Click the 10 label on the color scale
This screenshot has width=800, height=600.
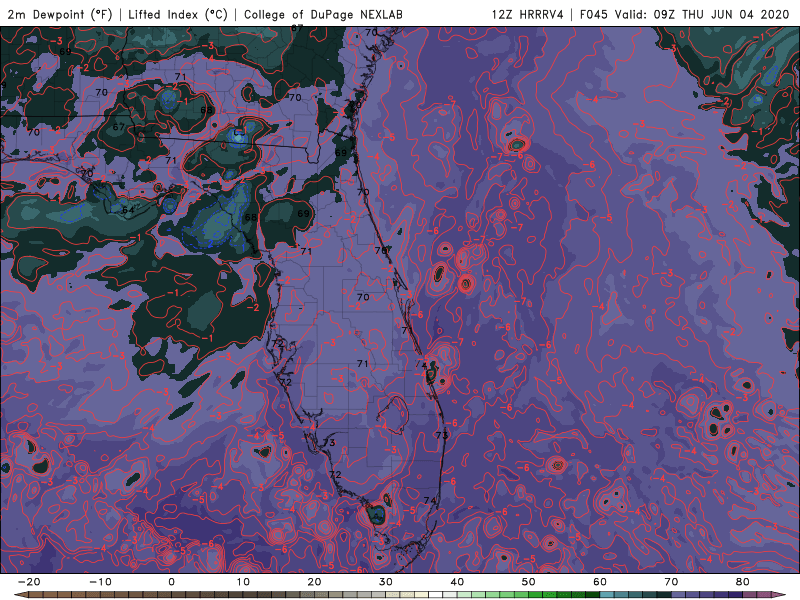coord(243,582)
